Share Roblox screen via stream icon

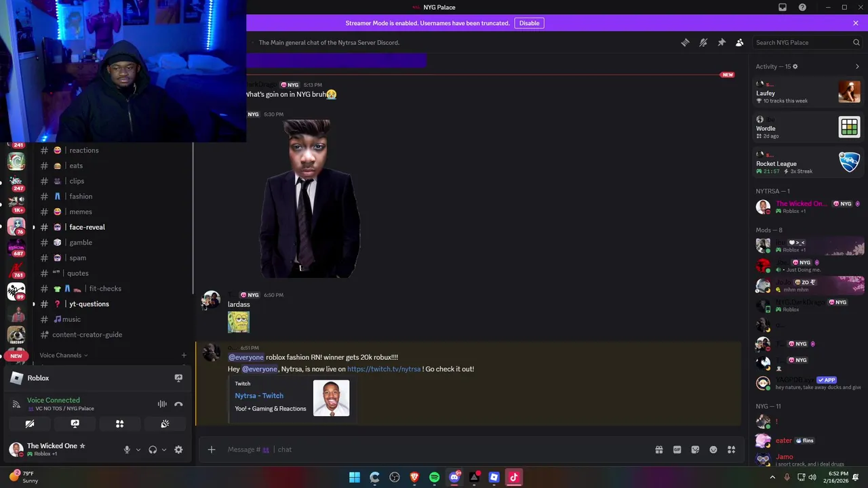coord(178,378)
